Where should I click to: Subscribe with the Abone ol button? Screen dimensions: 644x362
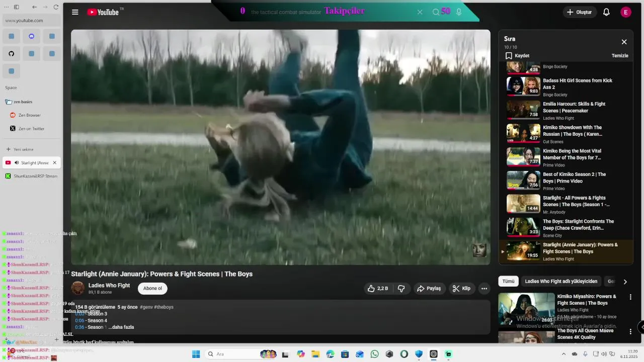152,289
